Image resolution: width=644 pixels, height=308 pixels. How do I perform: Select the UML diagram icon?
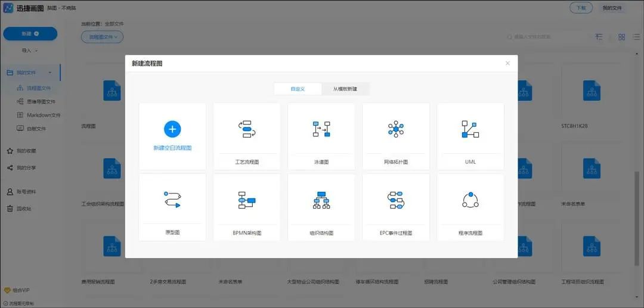(470, 129)
